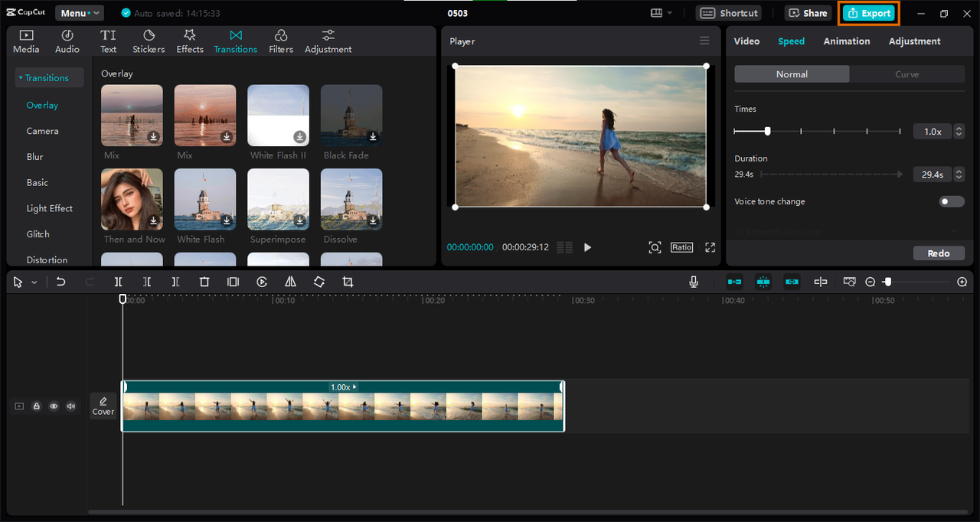Play the video in the player
This screenshot has width=980, height=522.
tap(587, 247)
